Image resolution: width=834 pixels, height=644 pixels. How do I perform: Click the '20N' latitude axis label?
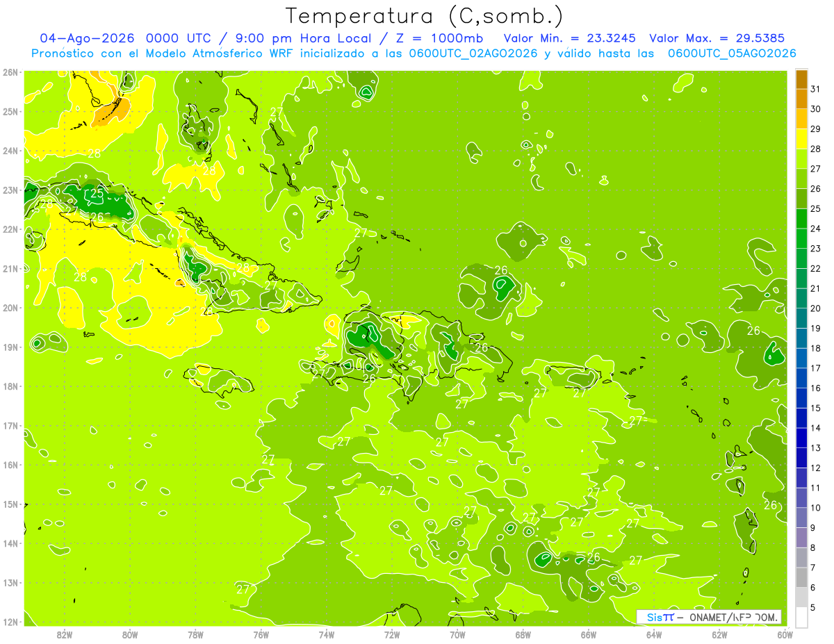tap(10, 308)
